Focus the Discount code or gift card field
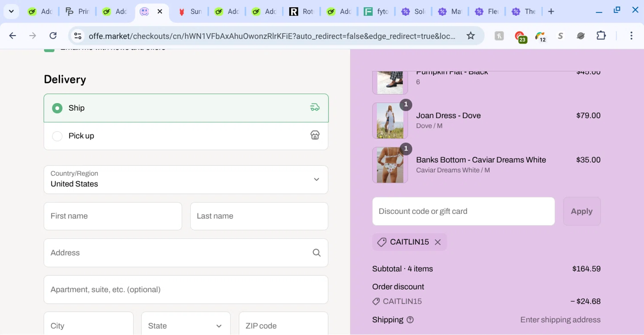 [463, 211]
